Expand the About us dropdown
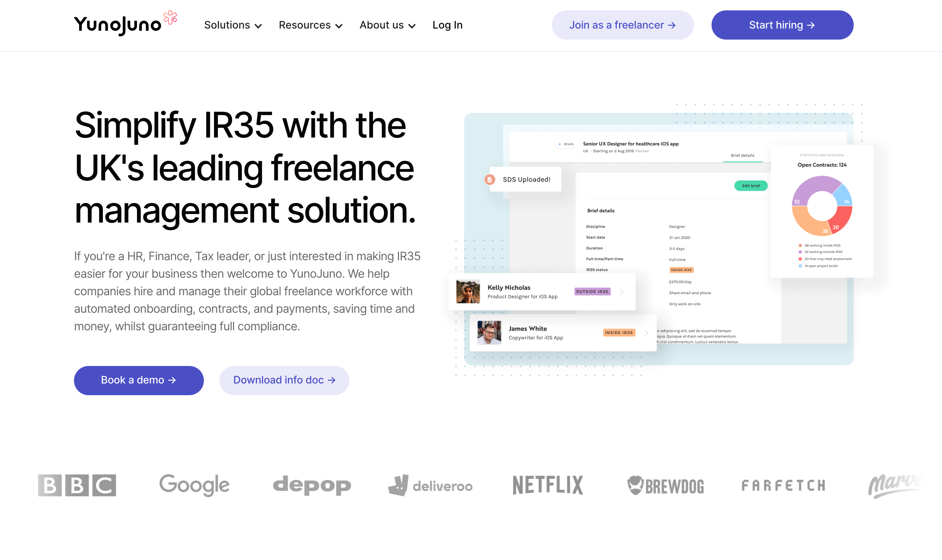The height and width of the screenshot is (560, 942). point(387,25)
